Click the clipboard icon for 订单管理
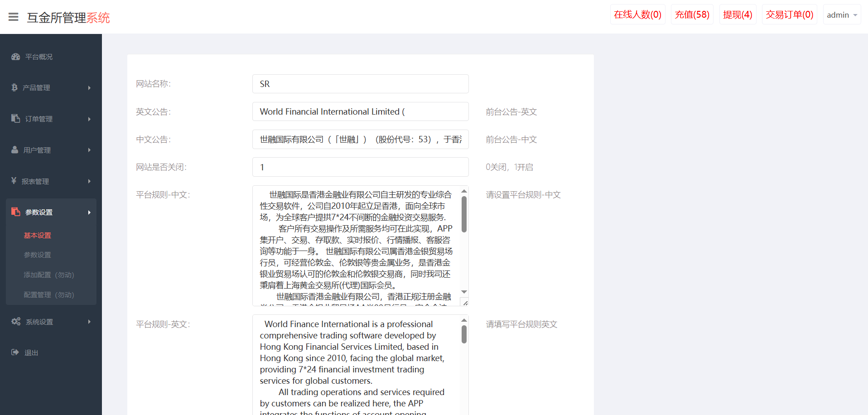 click(16, 118)
